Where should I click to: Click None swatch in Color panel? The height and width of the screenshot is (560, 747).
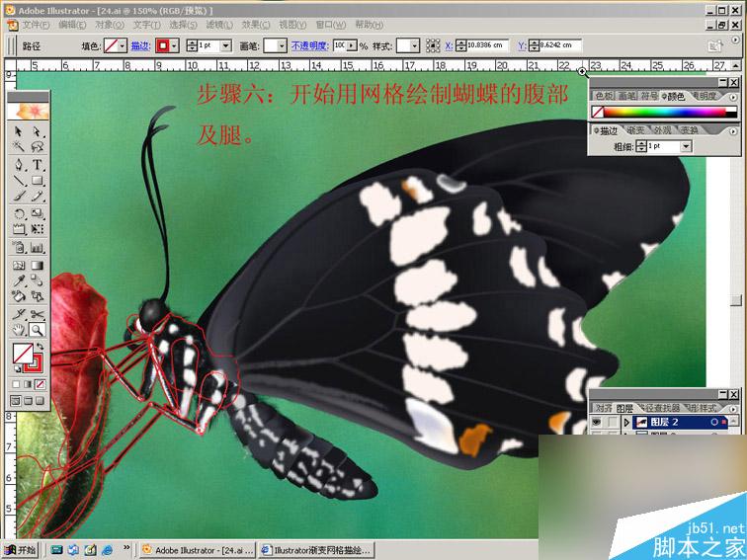[597, 112]
